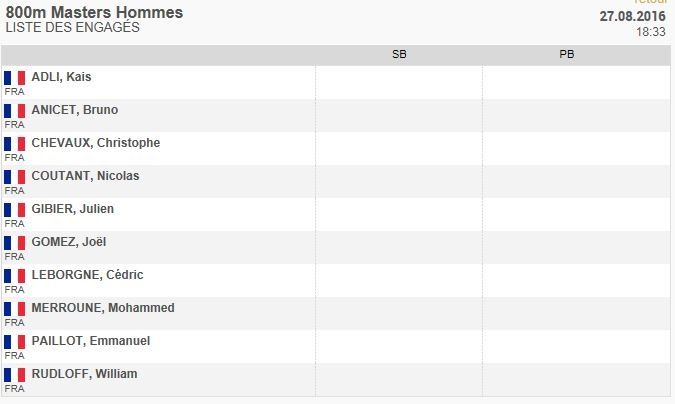675x404 pixels.
Task: Open athlete PAILLOT, Emmanuel
Action: tap(91, 341)
